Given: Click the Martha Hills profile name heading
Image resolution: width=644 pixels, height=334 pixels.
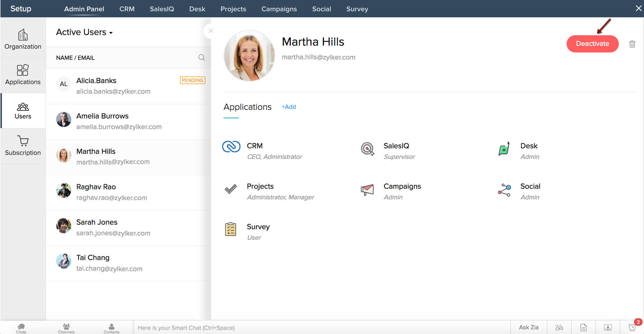Looking at the screenshot, I should tap(313, 42).
